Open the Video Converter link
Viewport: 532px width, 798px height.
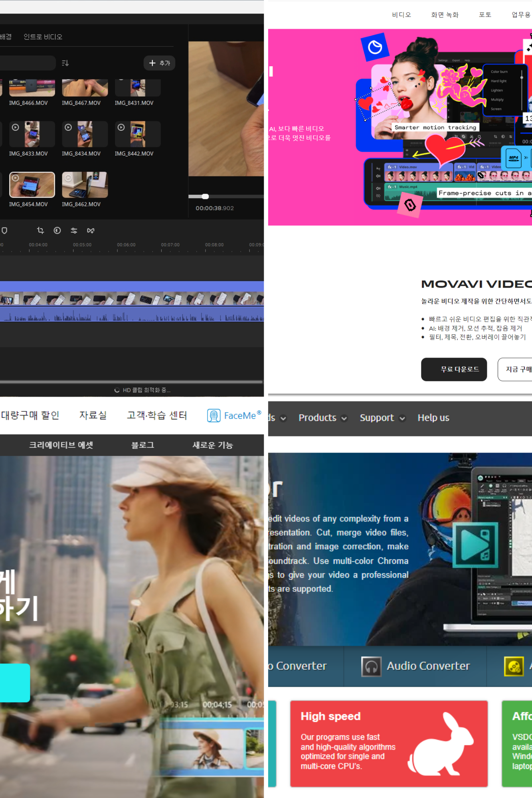click(x=297, y=666)
